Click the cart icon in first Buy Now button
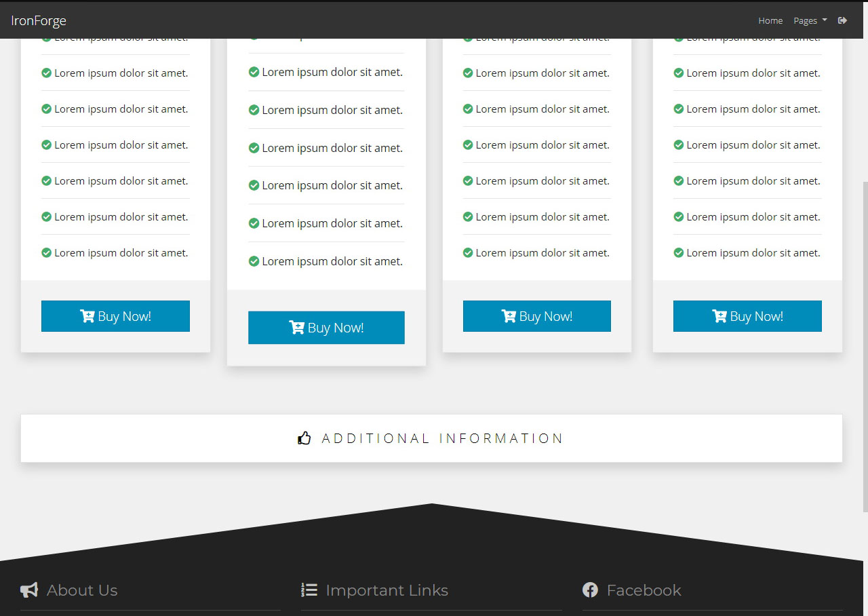This screenshot has height=616, width=868. 87,316
